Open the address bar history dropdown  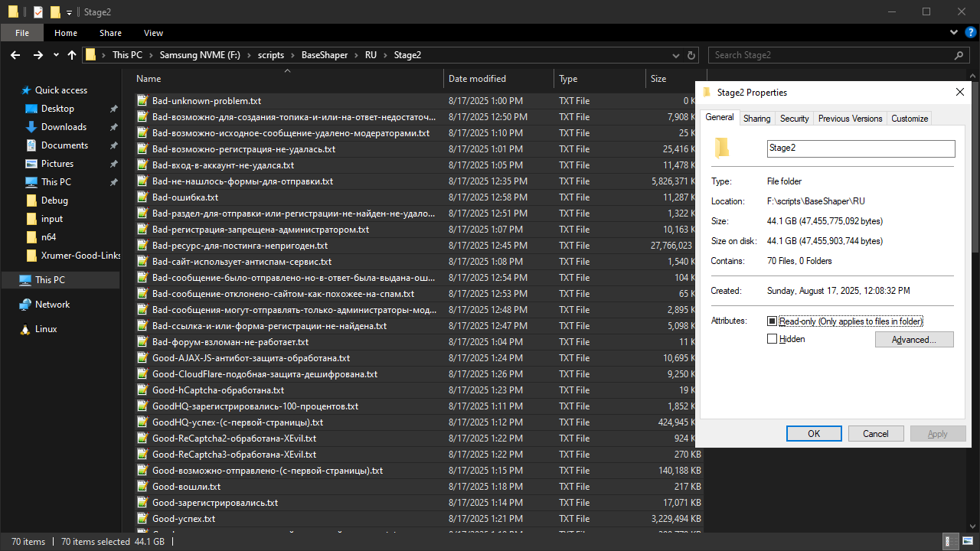point(675,55)
